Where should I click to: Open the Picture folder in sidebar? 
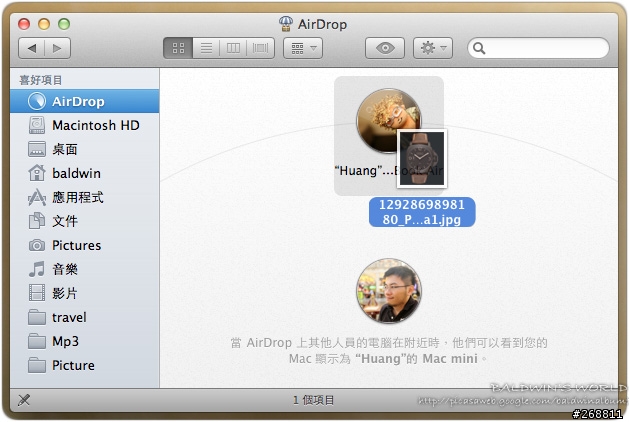tap(85, 365)
